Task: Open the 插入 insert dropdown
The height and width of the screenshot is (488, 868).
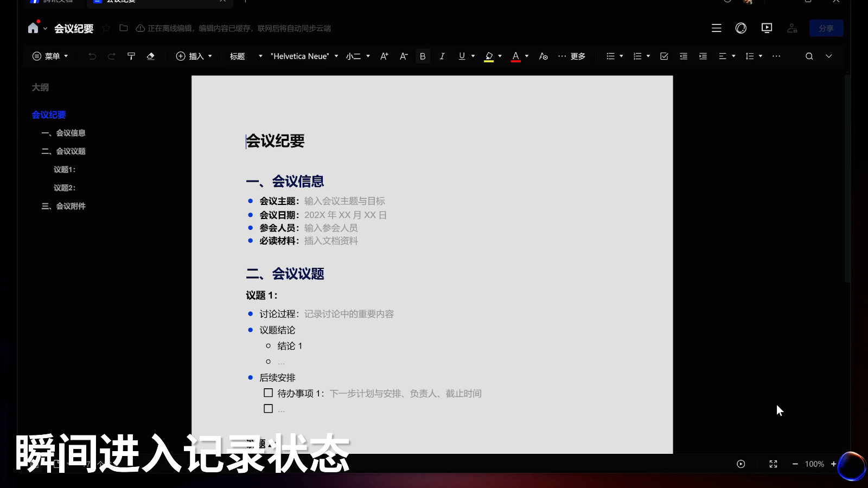Action: [x=194, y=56]
